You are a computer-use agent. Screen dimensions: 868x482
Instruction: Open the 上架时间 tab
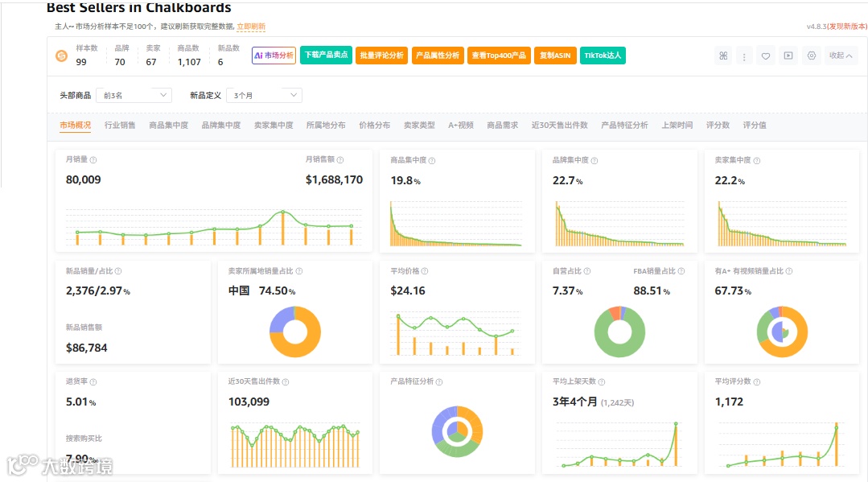[677, 126]
